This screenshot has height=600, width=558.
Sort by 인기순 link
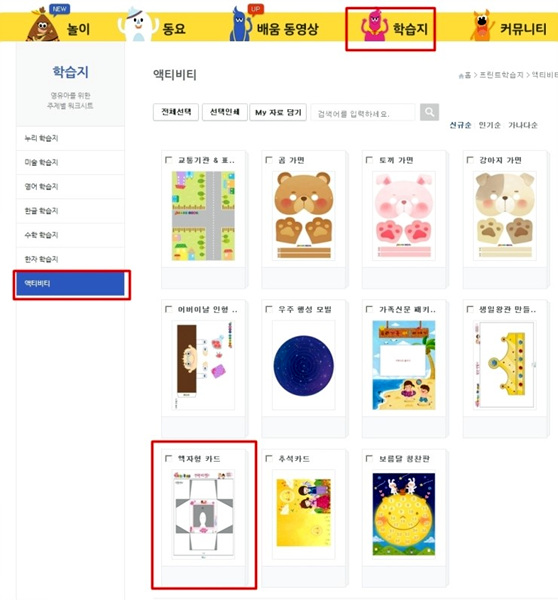pos(489,125)
